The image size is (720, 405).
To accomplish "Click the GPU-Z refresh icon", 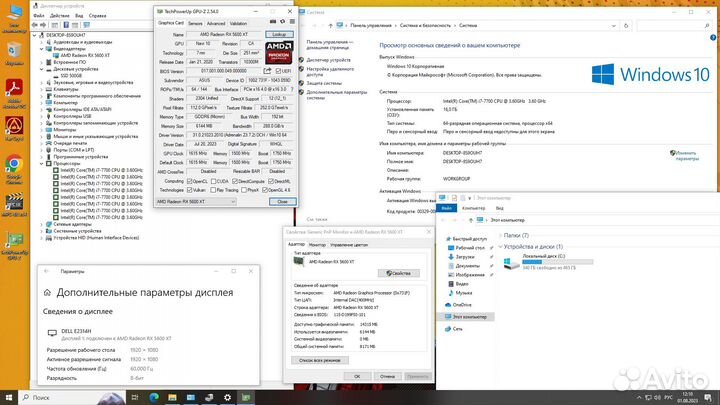I will pos(282,22).
